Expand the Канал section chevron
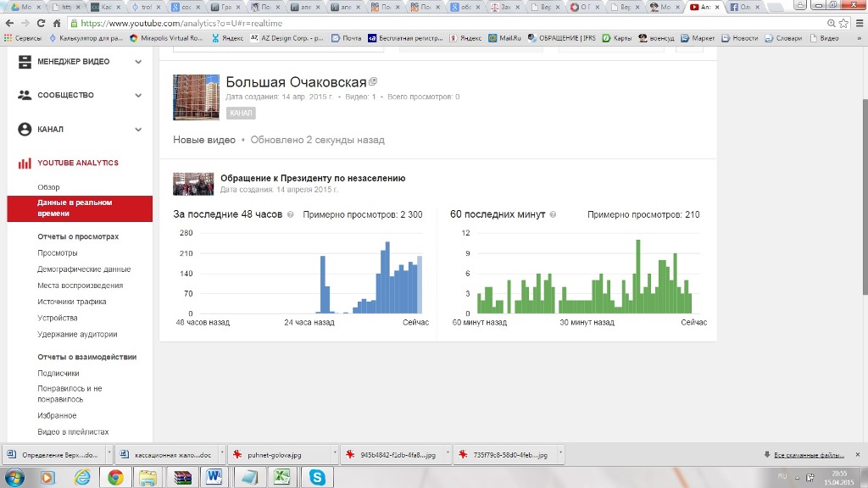 pyautogui.click(x=138, y=130)
